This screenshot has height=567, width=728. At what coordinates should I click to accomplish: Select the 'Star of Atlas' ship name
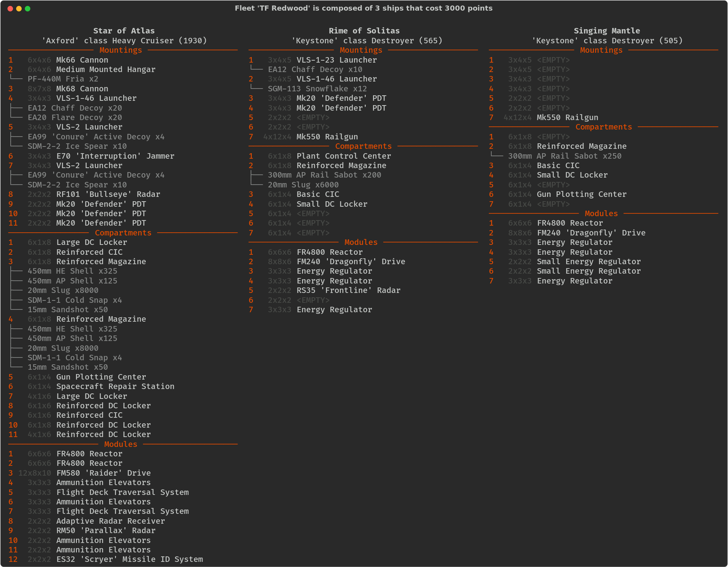click(124, 31)
